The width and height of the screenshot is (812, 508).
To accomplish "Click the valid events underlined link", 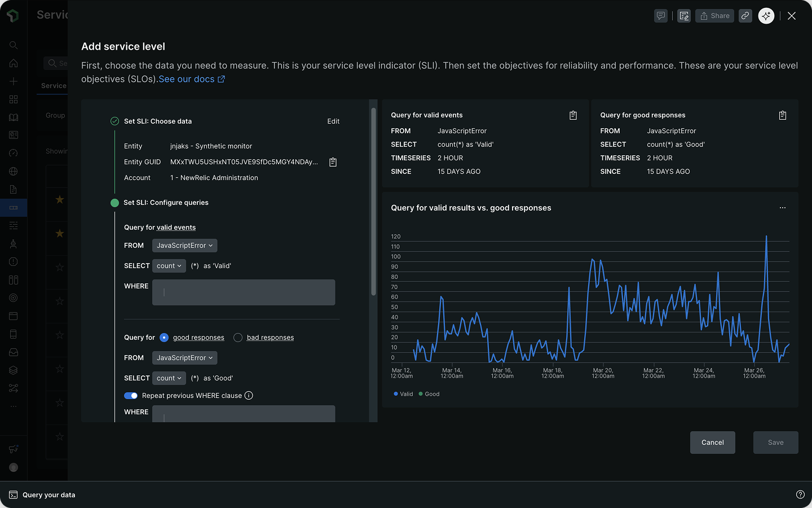I will click(176, 227).
